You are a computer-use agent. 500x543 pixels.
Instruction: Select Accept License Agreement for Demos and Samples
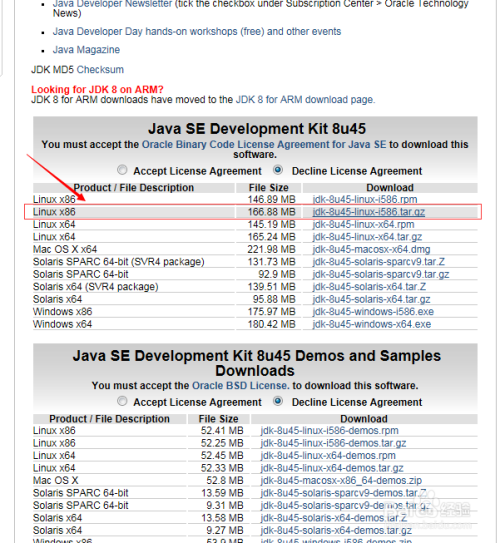pyautogui.click(x=122, y=401)
